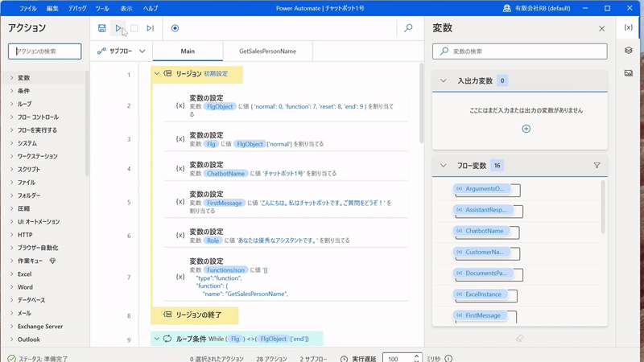
Task: Click the アクションの検索 search field
Action: coord(45,51)
